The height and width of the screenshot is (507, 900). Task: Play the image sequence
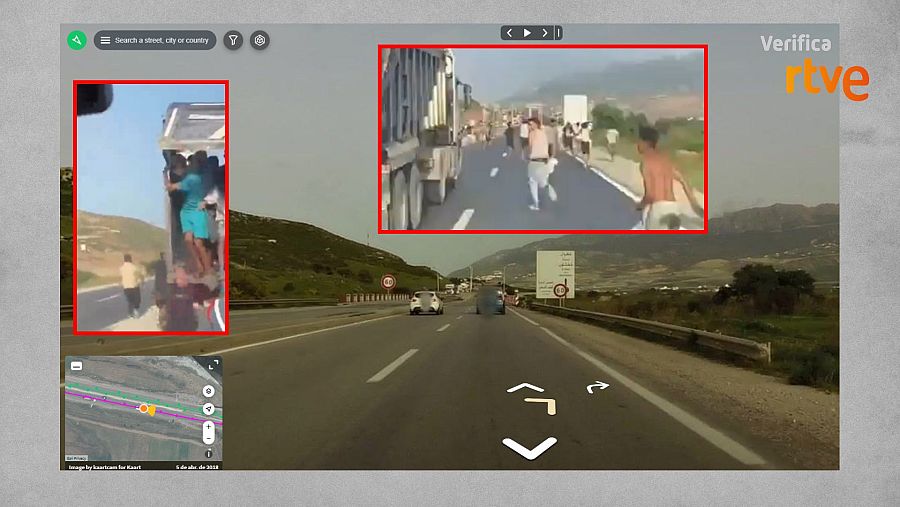[527, 33]
